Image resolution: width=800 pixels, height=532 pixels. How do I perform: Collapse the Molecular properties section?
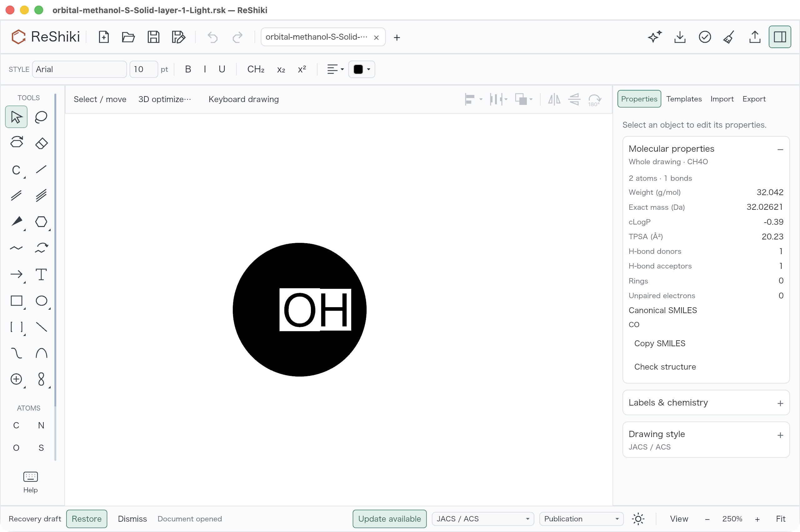point(780,149)
